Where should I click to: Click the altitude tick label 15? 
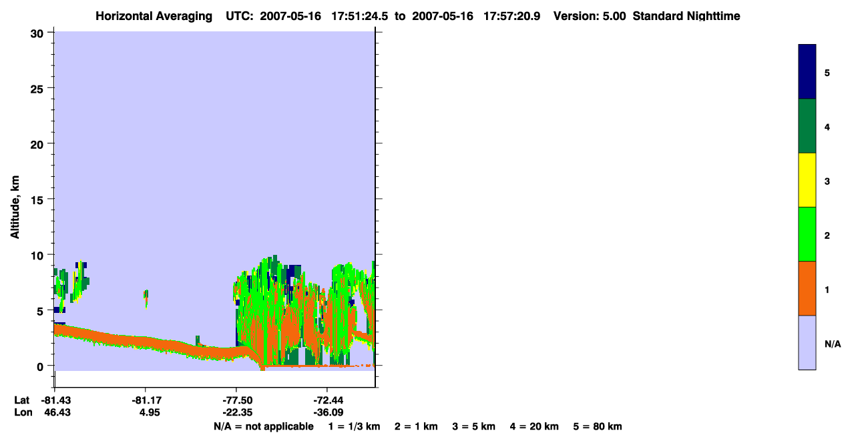pyautogui.click(x=39, y=199)
